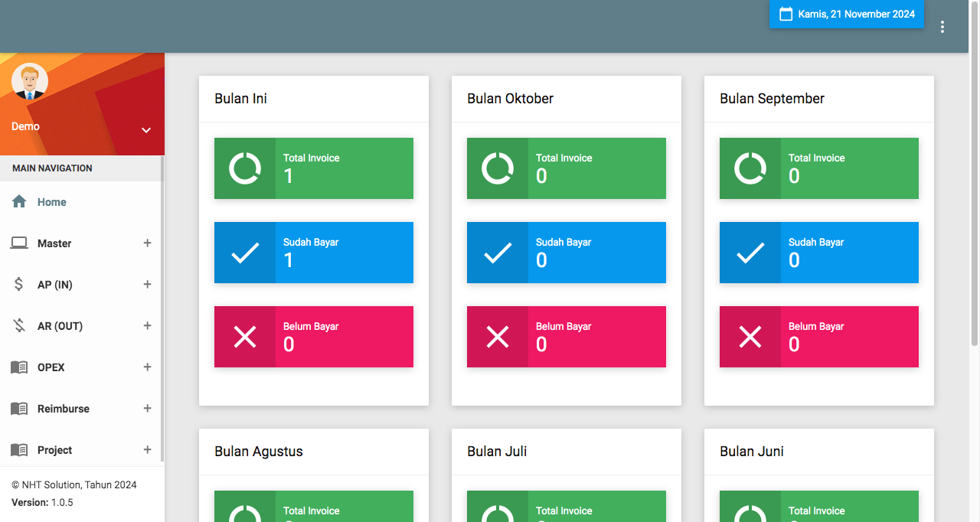Click the Kamis, 21 November 2024 date button
This screenshot has width=980, height=522.
click(847, 14)
